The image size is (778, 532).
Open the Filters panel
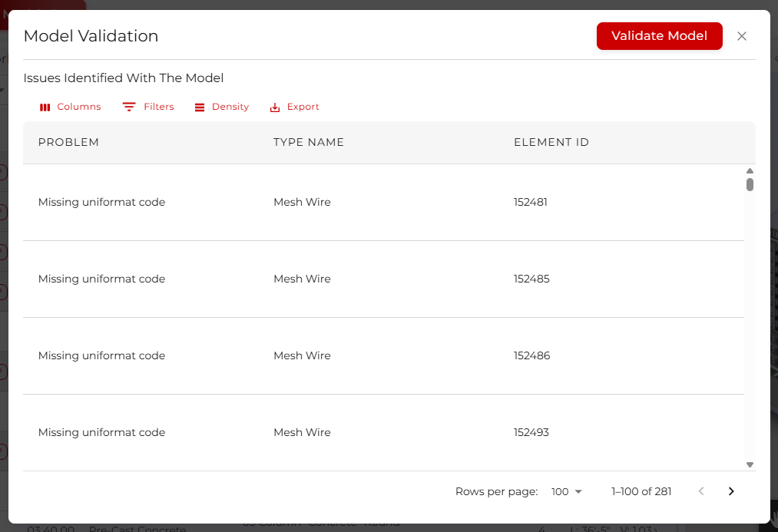tap(148, 107)
